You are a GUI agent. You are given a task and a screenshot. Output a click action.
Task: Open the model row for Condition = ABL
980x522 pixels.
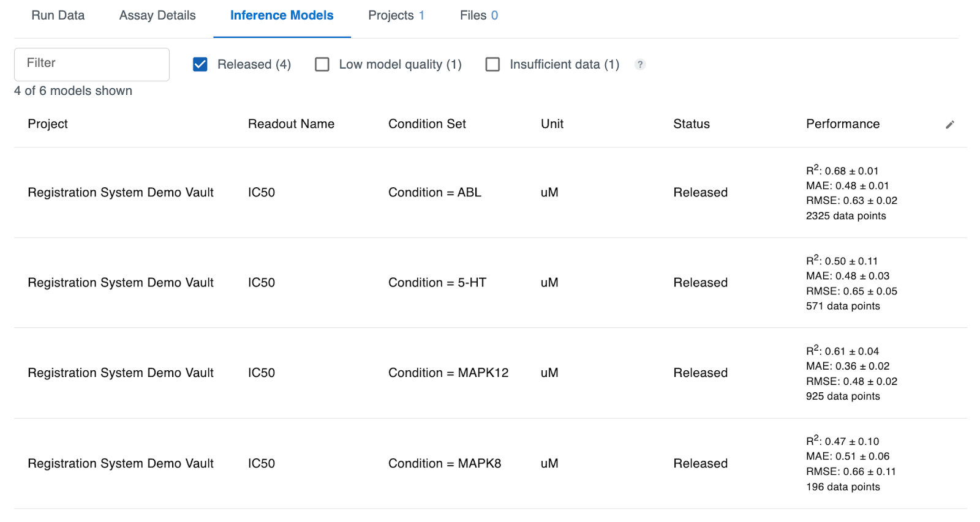click(x=434, y=192)
